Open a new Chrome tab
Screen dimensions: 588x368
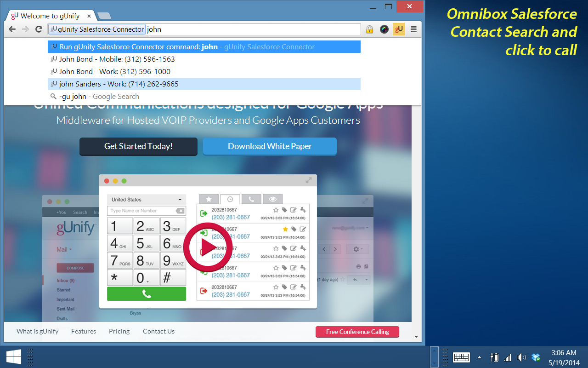click(104, 16)
